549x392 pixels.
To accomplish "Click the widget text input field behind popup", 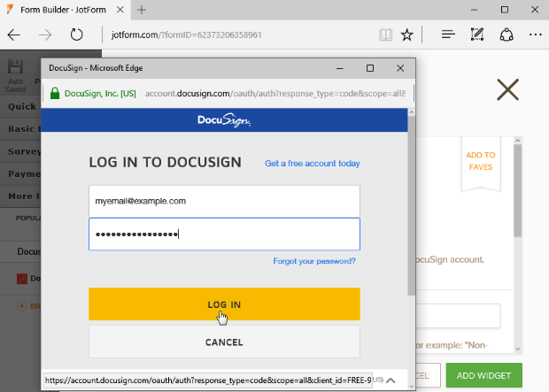I will 458,316.
